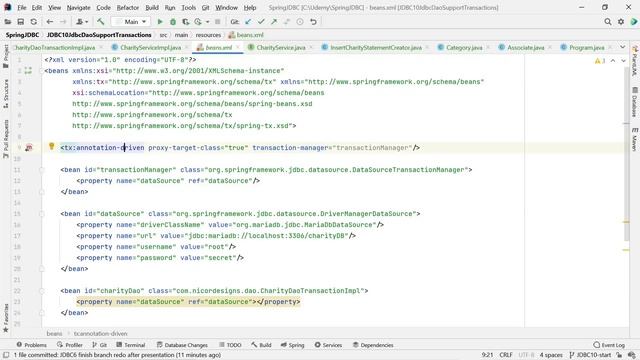Open the Pull Requests tool window

[x=6, y=139]
